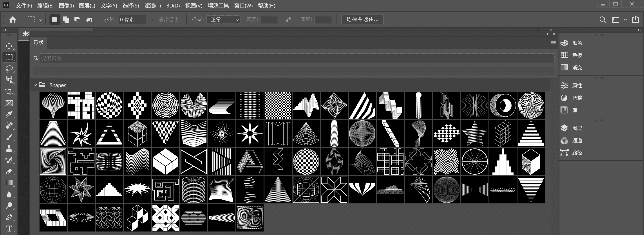
Task: Select the Eraser tool
Action: click(x=9, y=172)
